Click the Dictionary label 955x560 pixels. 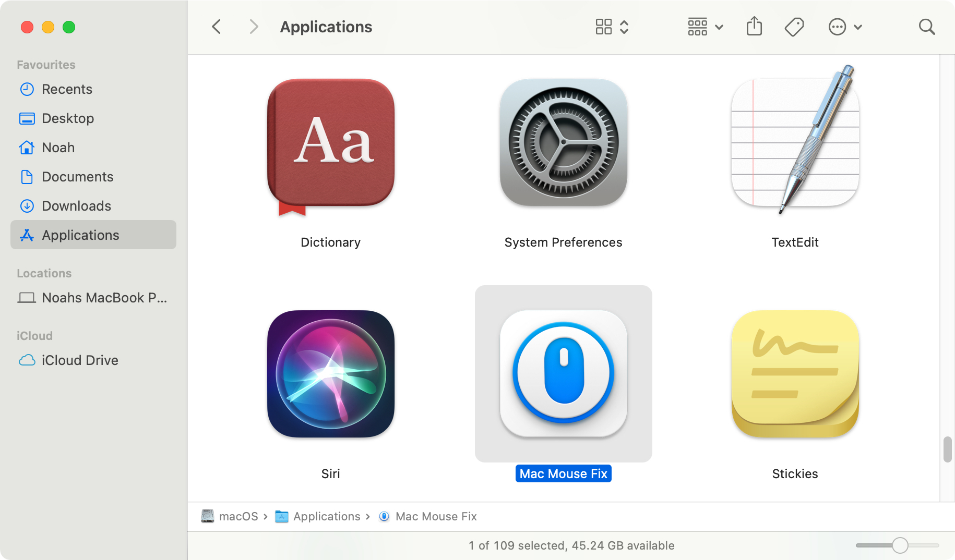(x=331, y=242)
